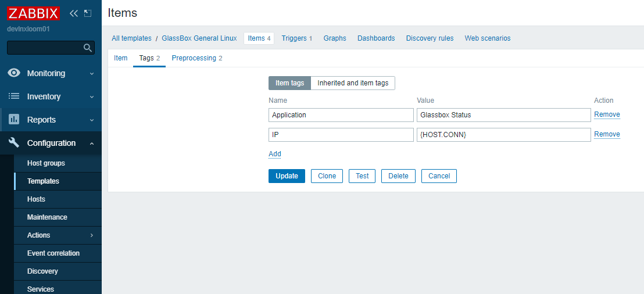
Task: Open Host groups in the sidebar
Action: coord(46,163)
